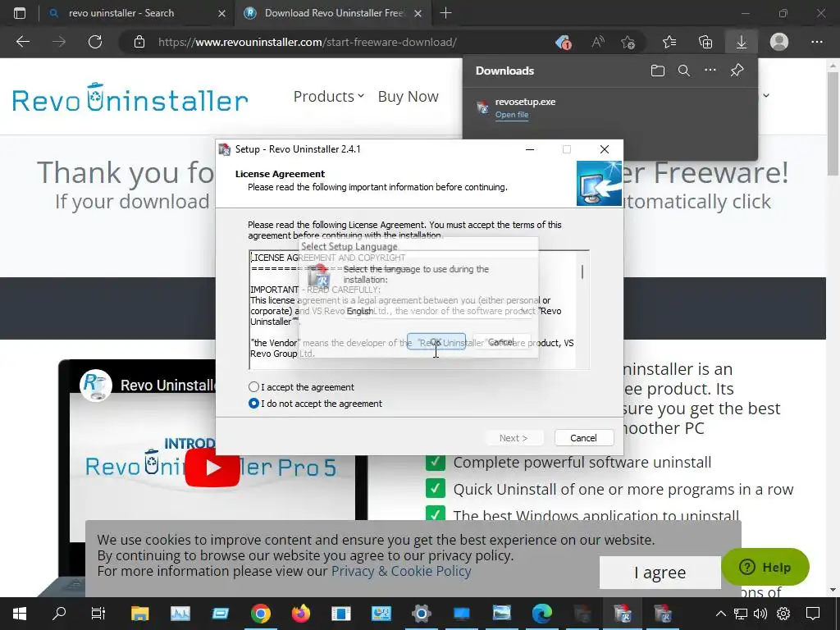The height and width of the screenshot is (630, 840).
Task: Click the revosetup.exe file icon in Downloads
Action: pyautogui.click(x=482, y=107)
